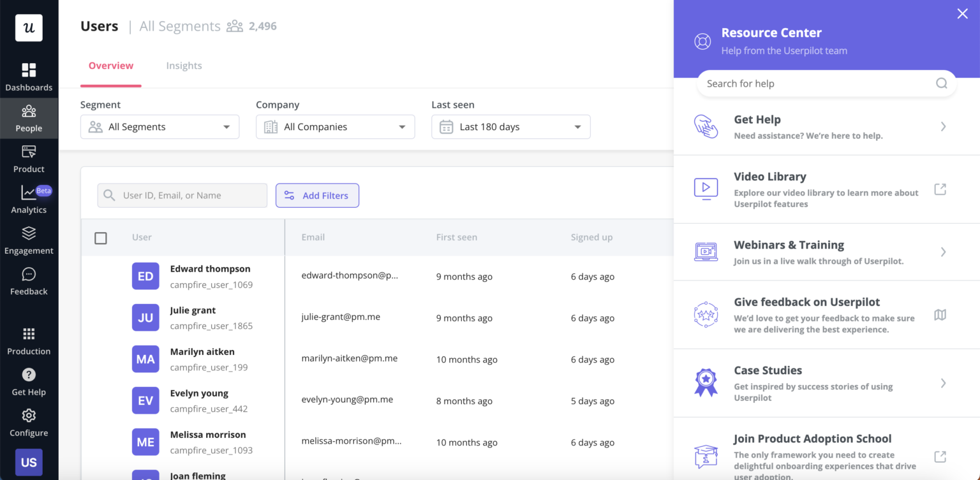The width and height of the screenshot is (980, 480).
Task: Click Edward thompson's avatar thumbnail
Action: (x=145, y=276)
